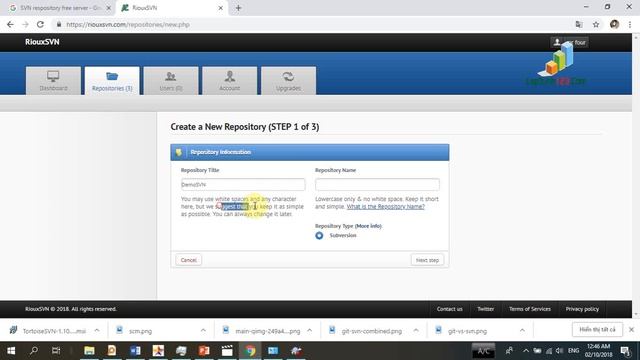Click the 'More info' repository type link

(368, 226)
